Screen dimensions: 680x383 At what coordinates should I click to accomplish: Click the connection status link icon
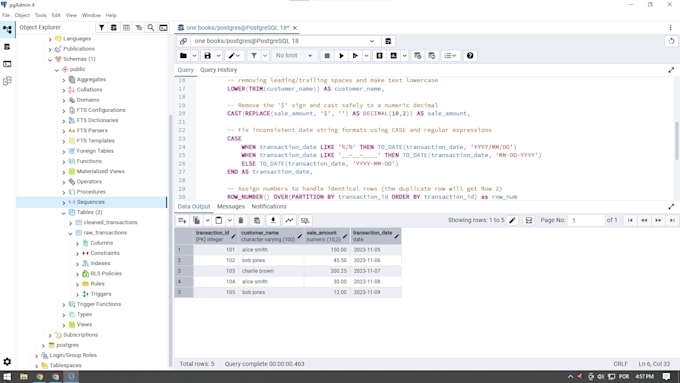click(183, 41)
